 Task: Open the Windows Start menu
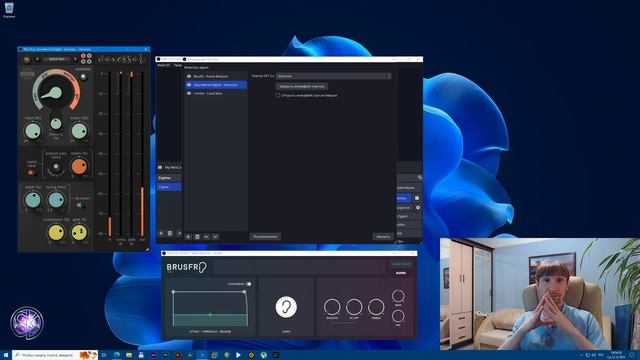coord(6,355)
